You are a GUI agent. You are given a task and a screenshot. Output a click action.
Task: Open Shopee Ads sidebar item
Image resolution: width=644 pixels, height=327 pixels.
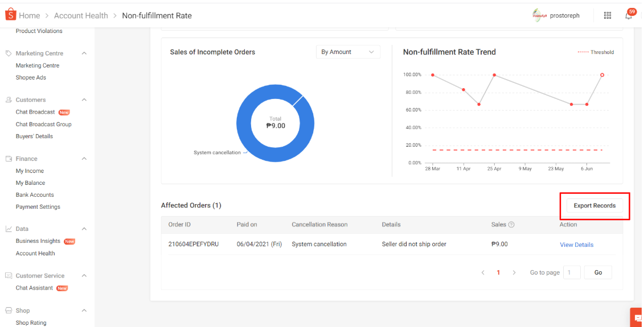[x=31, y=77]
